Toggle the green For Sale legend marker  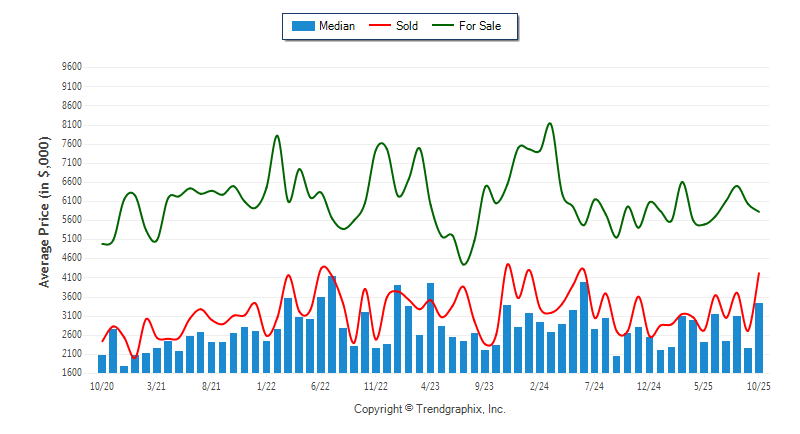click(444, 26)
